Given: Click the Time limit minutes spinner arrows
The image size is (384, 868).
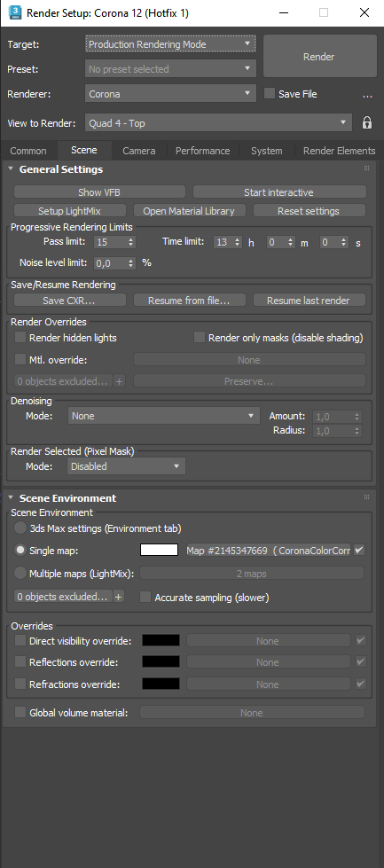Looking at the screenshot, I should [291, 242].
